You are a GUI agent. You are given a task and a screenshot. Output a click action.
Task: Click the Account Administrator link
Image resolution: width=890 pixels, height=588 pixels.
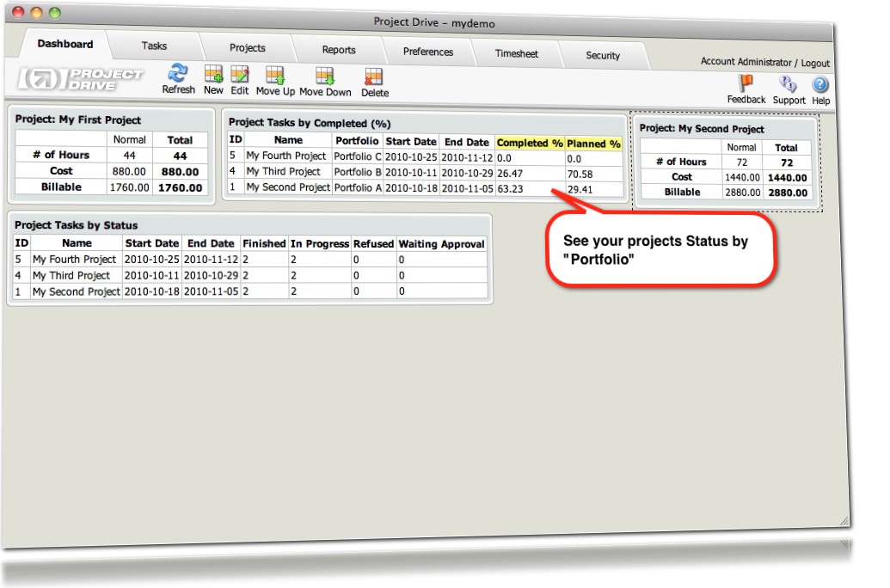click(x=746, y=61)
